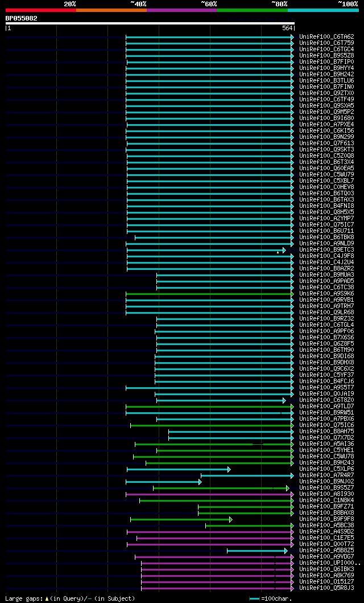Click the short cyan C5XLP6 alignment bar
364x603 pixels.
179,470
